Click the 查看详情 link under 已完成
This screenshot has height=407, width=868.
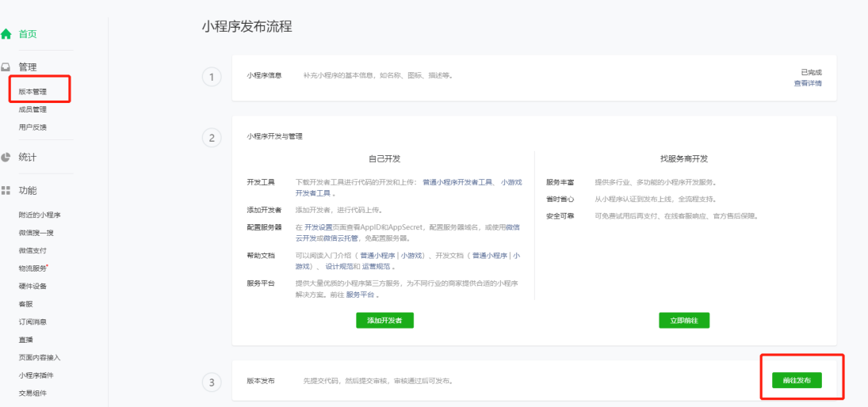click(x=808, y=83)
